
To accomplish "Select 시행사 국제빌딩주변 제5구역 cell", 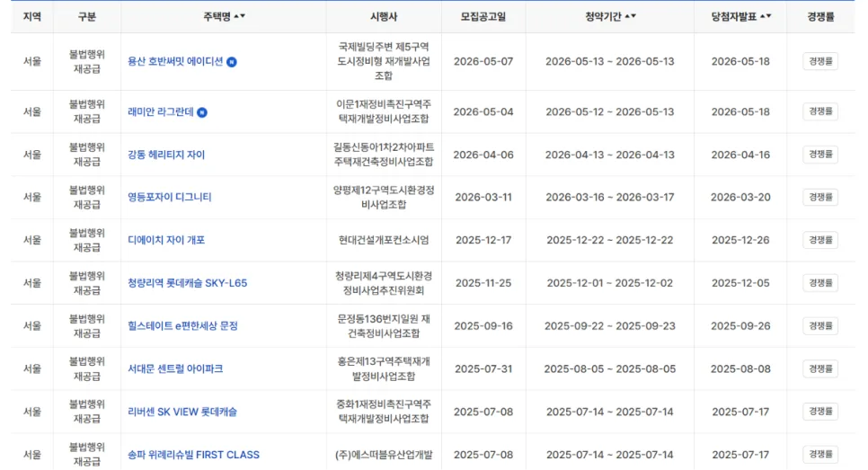I will [384, 61].
